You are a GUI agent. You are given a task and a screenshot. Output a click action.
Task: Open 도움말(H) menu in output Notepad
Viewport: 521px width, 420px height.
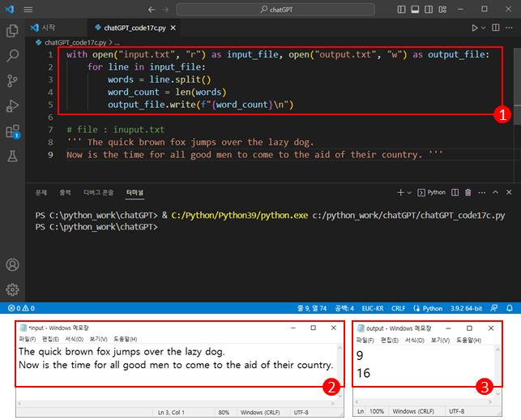468,340
